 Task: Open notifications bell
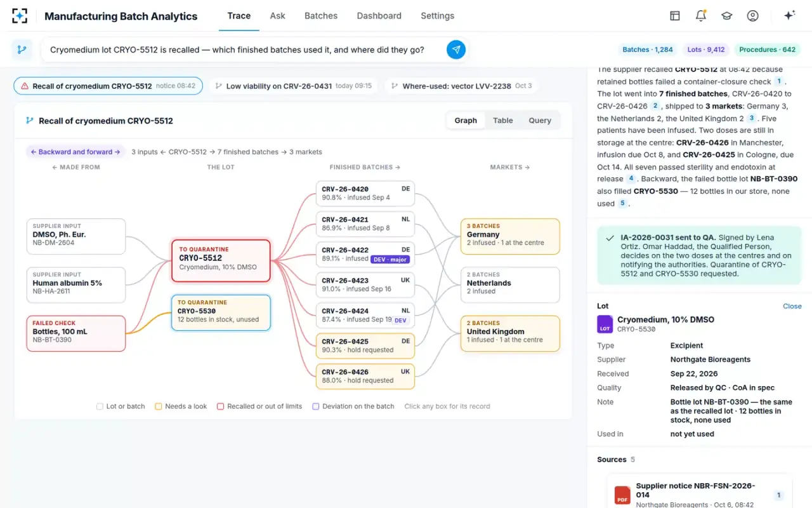701,16
